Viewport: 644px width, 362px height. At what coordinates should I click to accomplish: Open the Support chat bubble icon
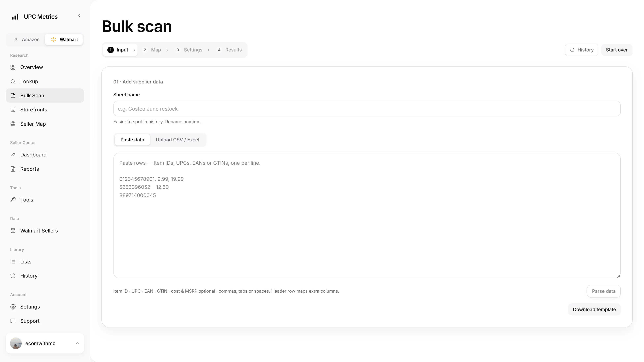pos(13,321)
